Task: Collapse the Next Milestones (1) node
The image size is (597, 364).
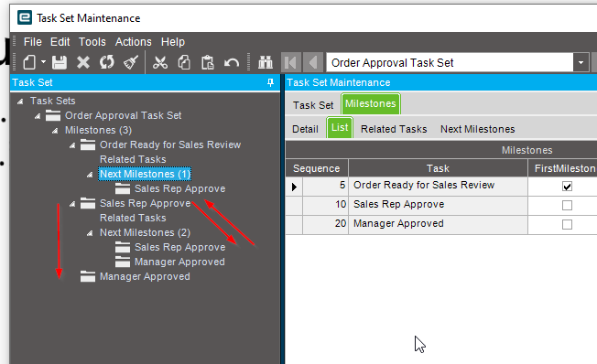Action: [x=90, y=175]
